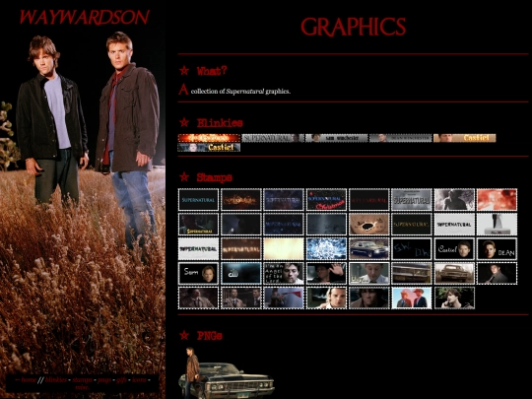Select the DEAN name stamp

pyautogui.click(x=497, y=248)
